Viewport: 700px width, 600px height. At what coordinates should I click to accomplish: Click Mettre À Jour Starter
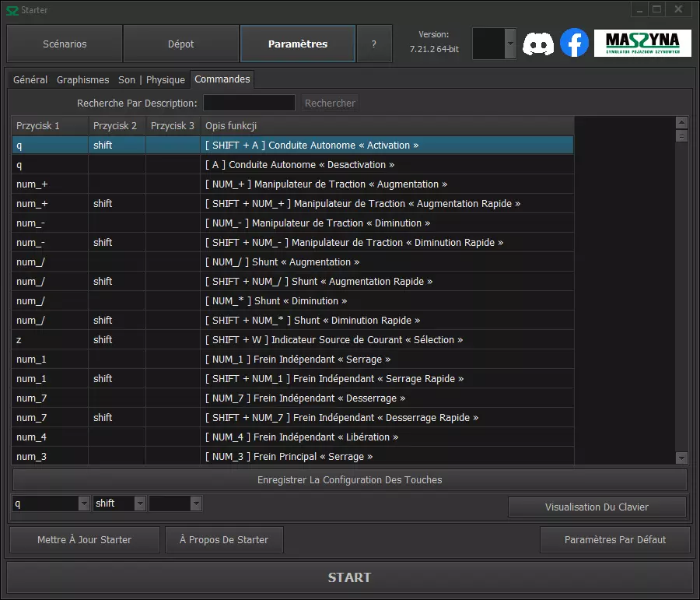click(x=84, y=539)
